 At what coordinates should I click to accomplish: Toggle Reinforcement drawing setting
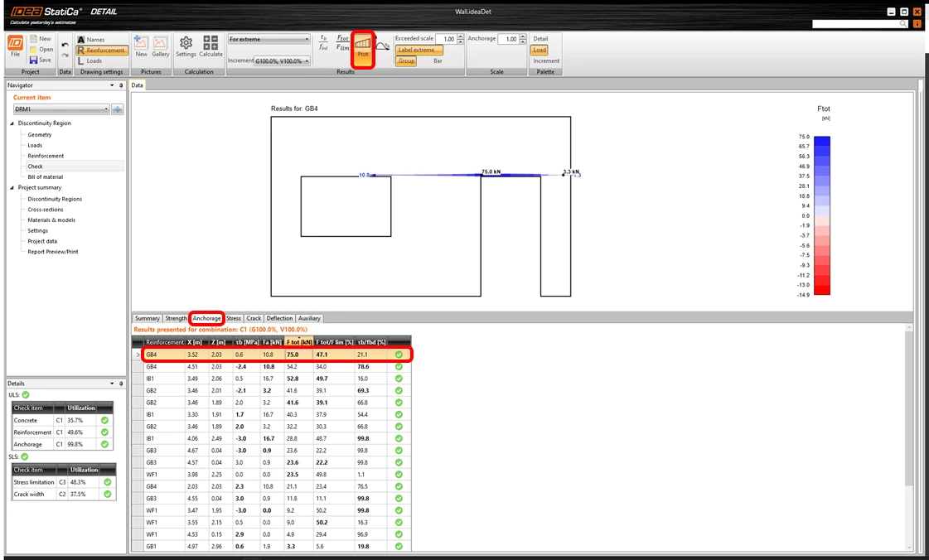coord(101,51)
